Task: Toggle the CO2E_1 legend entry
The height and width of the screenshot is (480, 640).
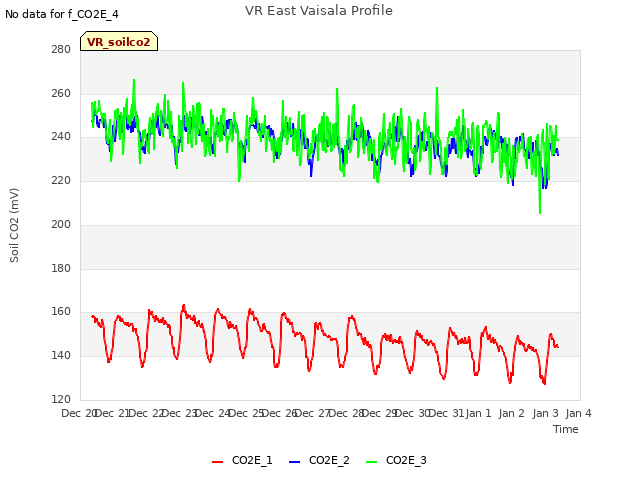Action: coord(242,460)
